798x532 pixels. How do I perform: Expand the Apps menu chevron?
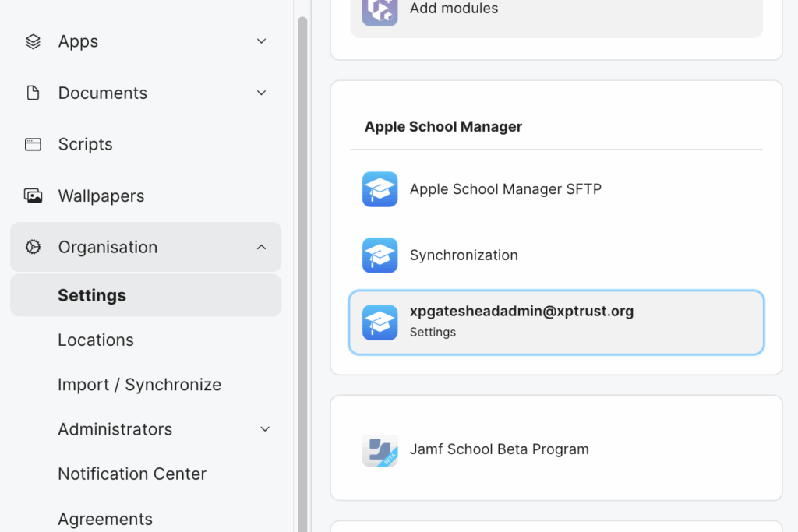pos(262,41)
